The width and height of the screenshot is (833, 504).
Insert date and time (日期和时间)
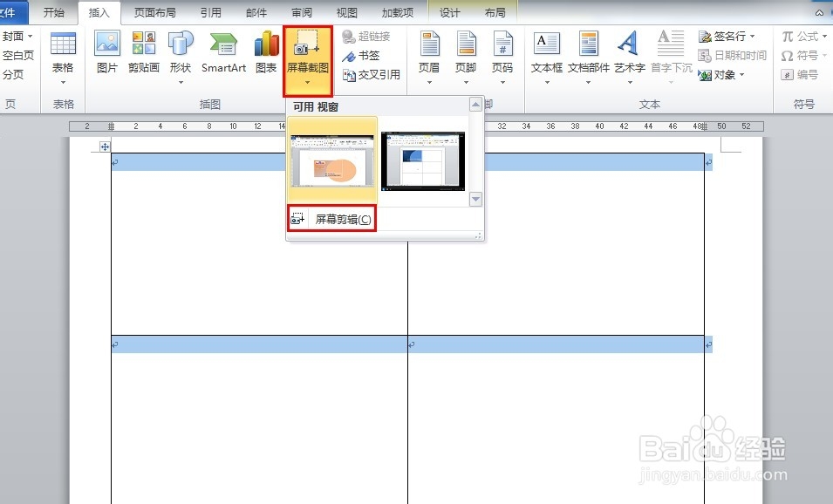pos(731,55)
